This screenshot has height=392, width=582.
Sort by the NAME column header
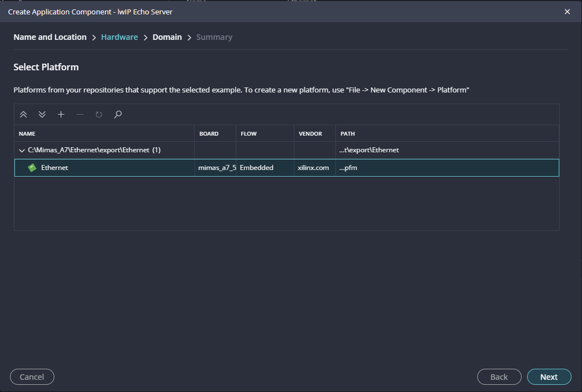tap(27, 133)
